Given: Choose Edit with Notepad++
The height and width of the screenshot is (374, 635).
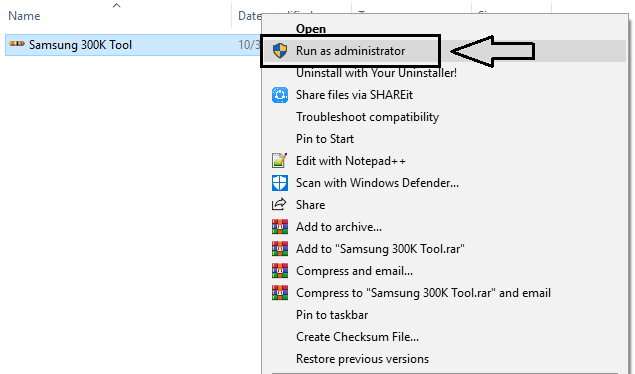Looking at the screenshot, I should click(x=351, y=161).
